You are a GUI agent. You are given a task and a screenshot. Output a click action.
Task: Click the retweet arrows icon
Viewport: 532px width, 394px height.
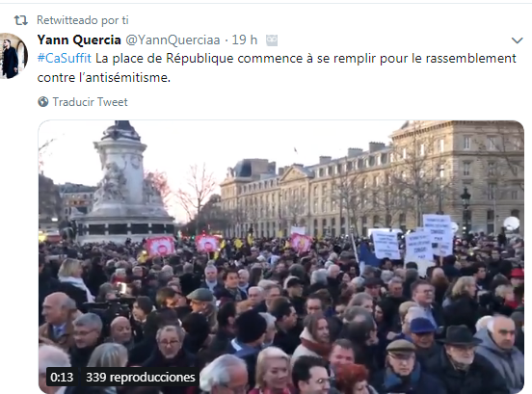pyautogui.click(x=20, y=20)
